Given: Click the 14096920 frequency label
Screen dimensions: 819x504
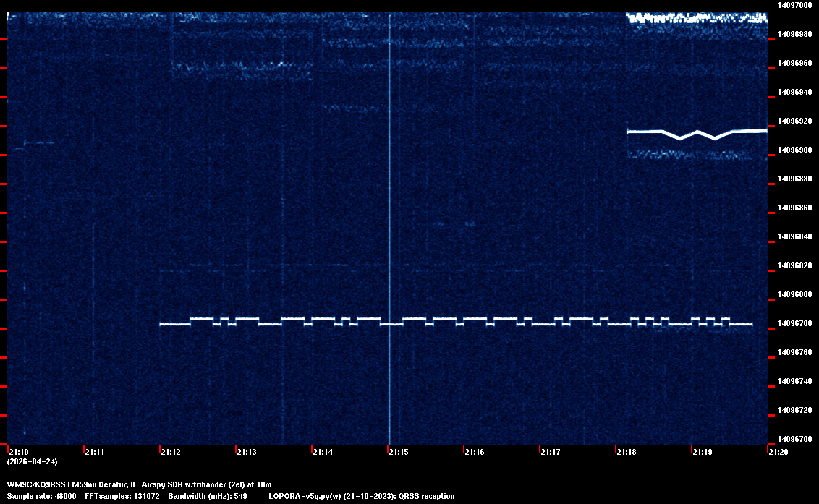Looking at the screenshot, I should point(794,121).
